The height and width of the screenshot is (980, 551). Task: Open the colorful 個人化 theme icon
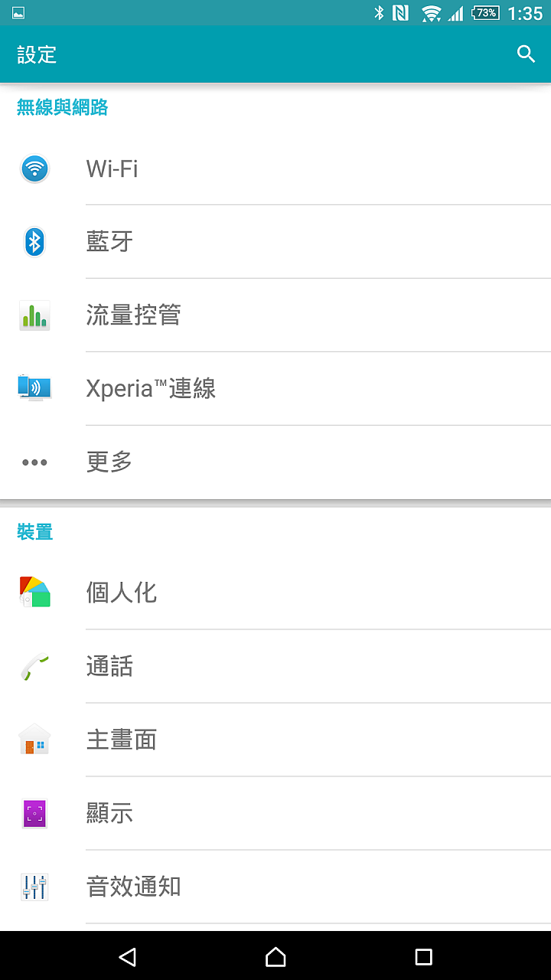tap(34, 592)
